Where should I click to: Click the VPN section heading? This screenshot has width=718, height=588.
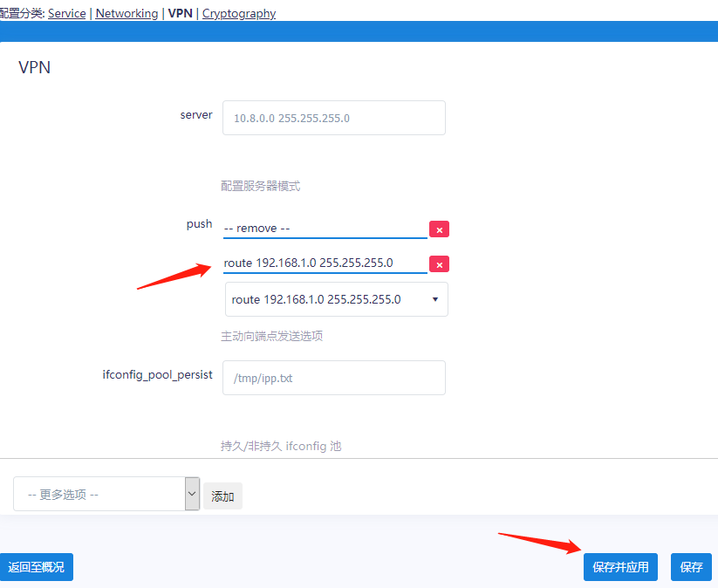(35, 67)
